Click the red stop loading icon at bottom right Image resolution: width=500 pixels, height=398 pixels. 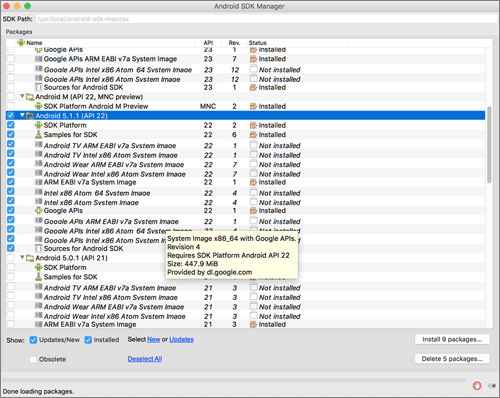(477, 386)
